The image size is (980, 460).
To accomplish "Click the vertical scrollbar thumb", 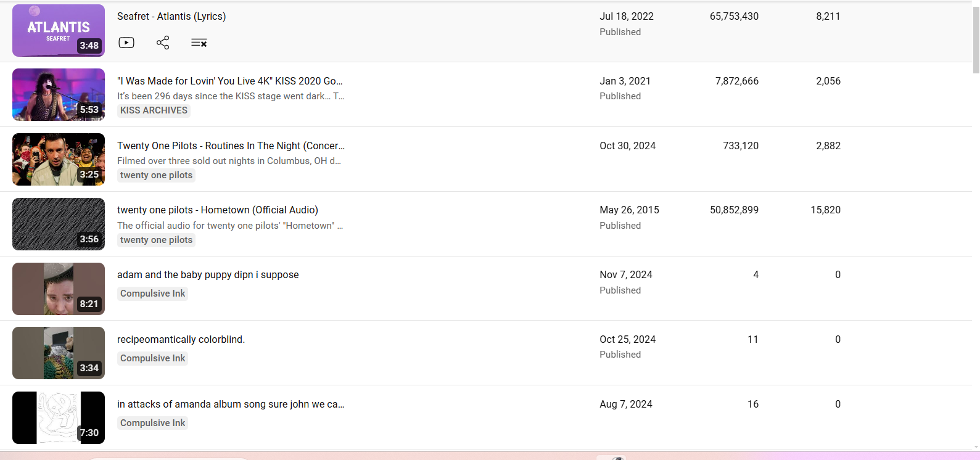I will coord(976,40).
